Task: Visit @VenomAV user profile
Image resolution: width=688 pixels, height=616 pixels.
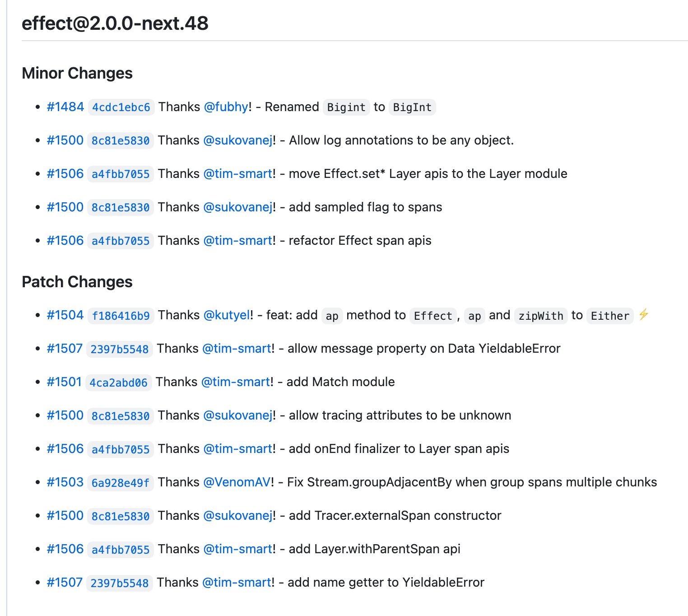Action: pos(237,482)
